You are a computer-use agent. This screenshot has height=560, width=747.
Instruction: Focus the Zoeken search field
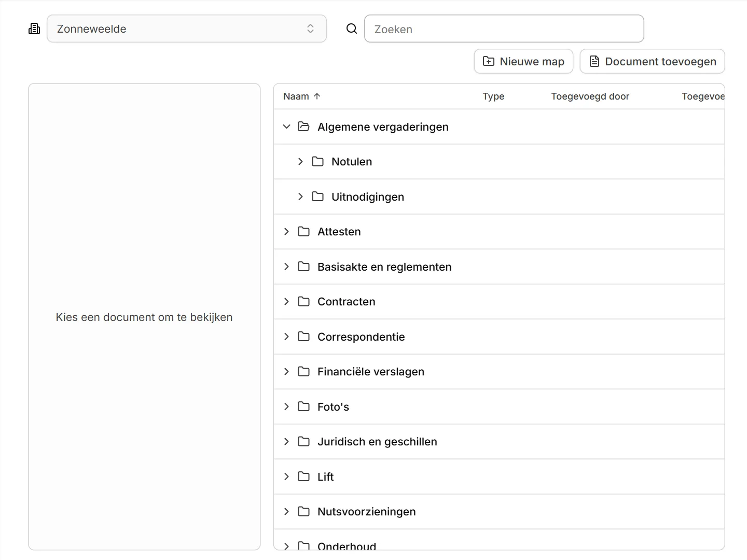point(504,29)
